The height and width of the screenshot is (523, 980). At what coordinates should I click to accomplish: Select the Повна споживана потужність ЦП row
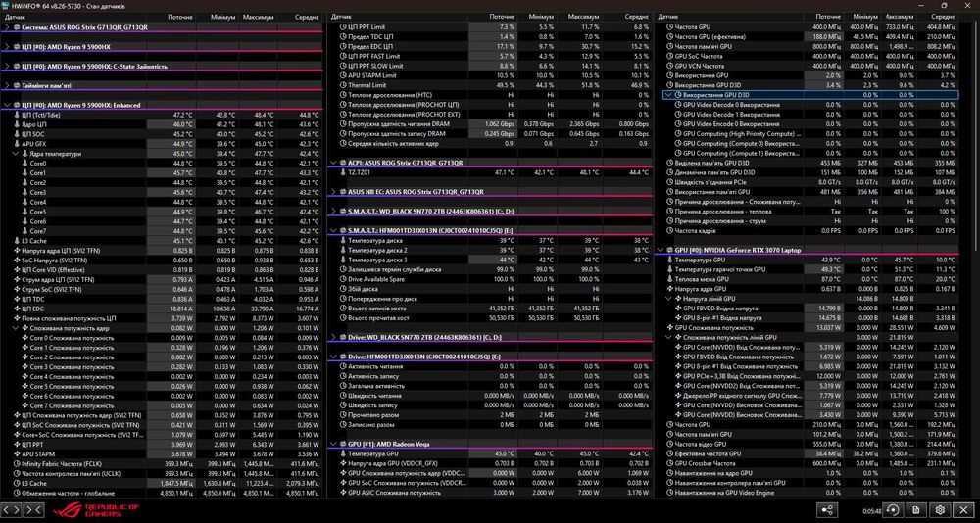163,318
